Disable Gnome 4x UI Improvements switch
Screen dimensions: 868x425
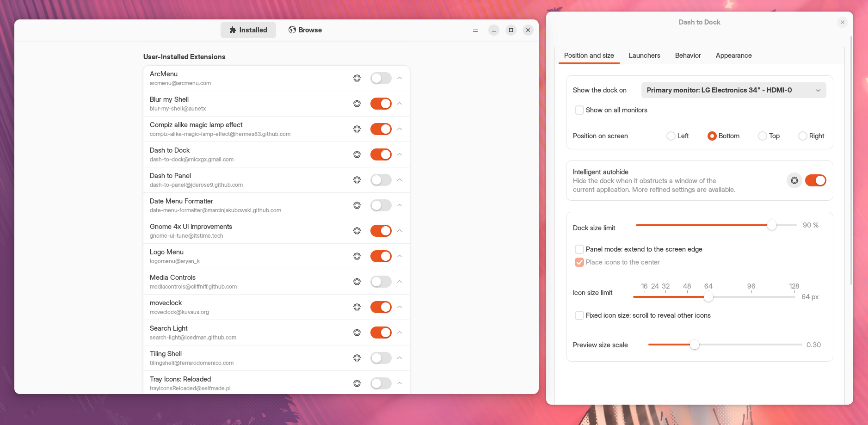[x=381, y=231]
